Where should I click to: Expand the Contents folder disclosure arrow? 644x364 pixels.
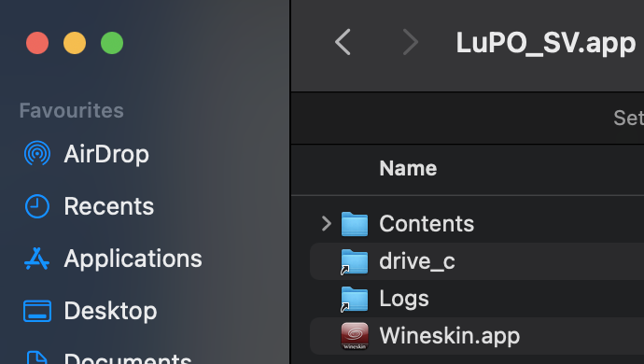click(327, 224)
